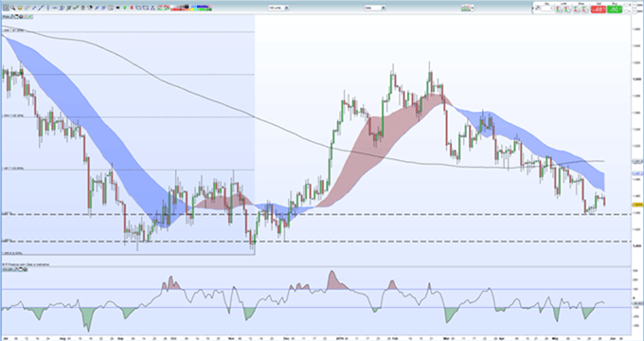644x341 pixels.
Task: Click the red down arrow marker tool
Action: (132, 8)
